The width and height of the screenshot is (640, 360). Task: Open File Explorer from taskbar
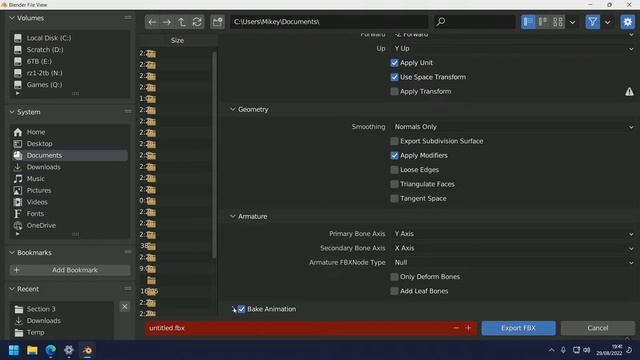(32, 350)
